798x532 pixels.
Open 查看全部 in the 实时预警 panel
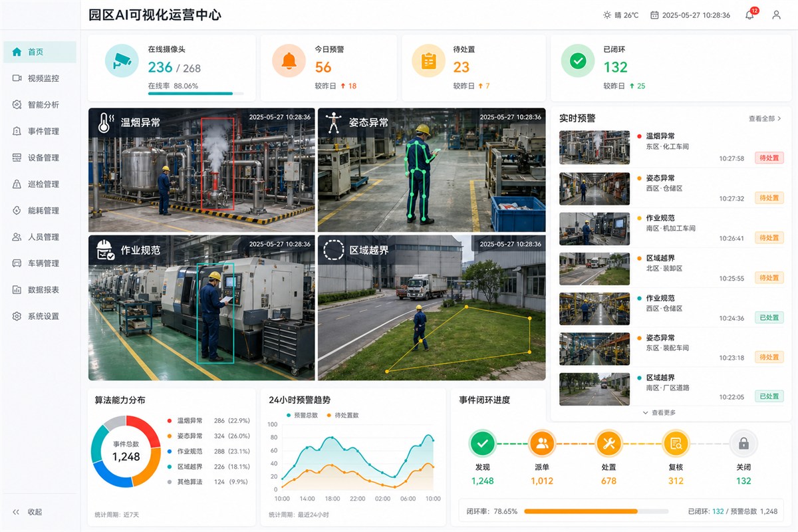[765, 118]
